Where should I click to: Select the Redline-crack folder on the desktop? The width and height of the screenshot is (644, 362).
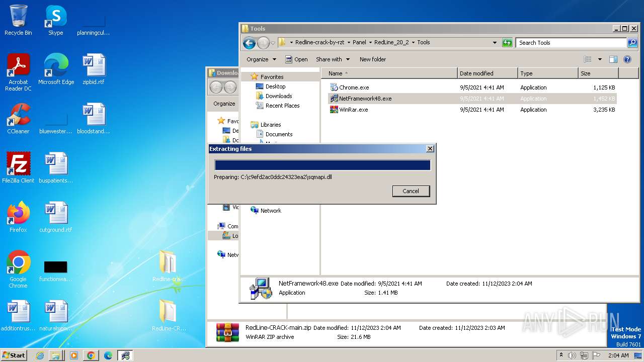tap(169, 266)
